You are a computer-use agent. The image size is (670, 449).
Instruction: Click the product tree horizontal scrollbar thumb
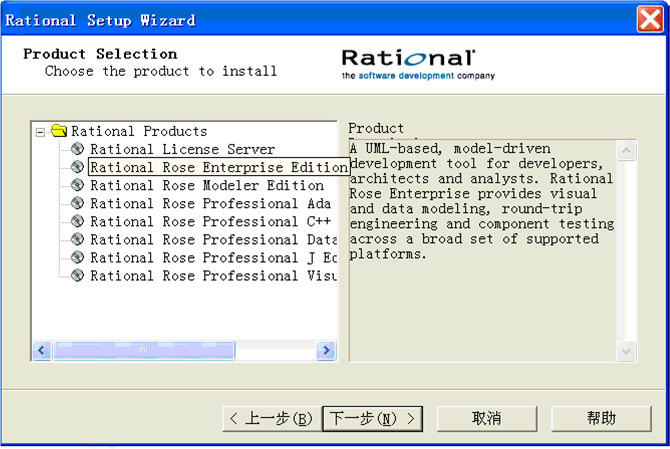tap(144, 351)
